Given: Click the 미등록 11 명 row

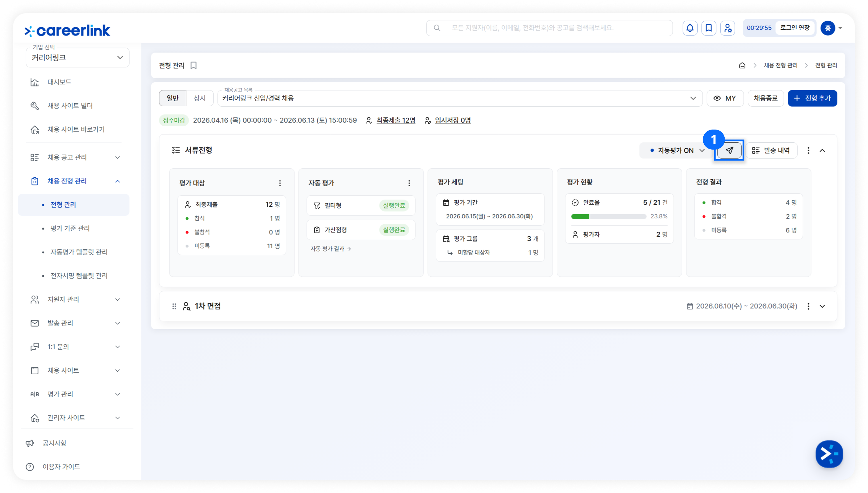Looking at the screenshot, I should [x=232, y=246].
